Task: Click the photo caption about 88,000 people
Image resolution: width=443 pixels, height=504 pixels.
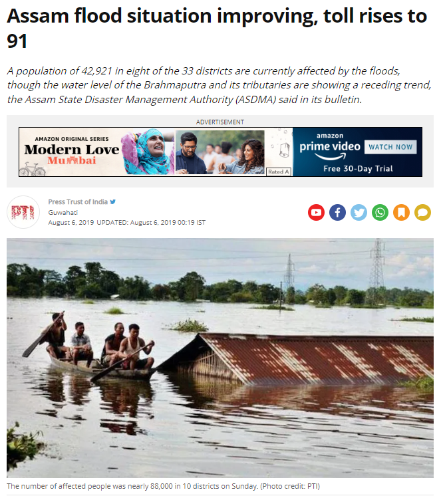Action: point(164,486)
